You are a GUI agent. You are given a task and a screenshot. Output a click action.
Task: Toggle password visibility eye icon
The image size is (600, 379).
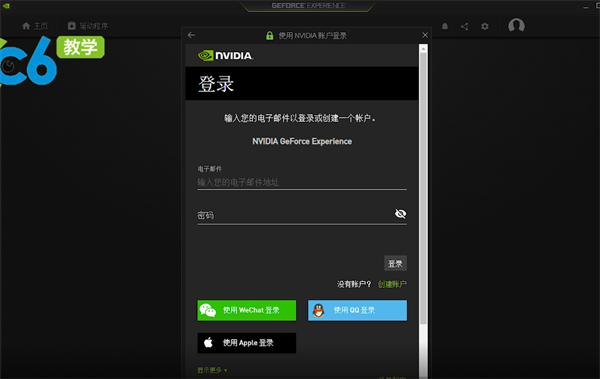tap(400, 214)
